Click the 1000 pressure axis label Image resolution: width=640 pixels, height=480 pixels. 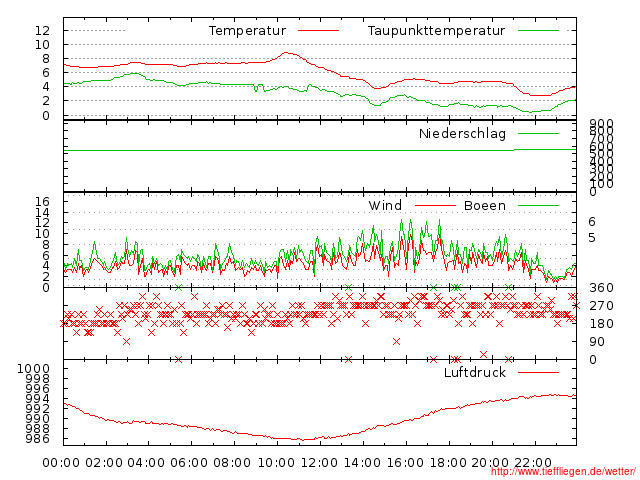pos(33,369)
